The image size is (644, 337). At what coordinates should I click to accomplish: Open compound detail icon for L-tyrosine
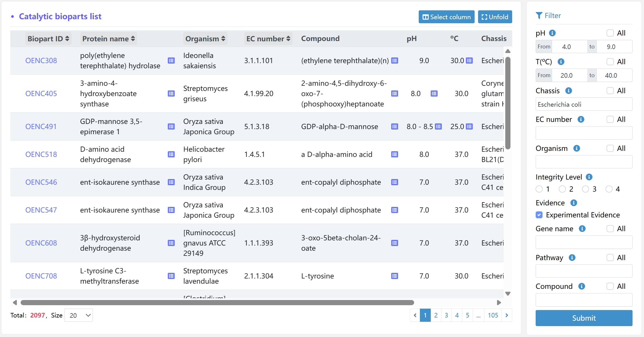coord(395,276)
